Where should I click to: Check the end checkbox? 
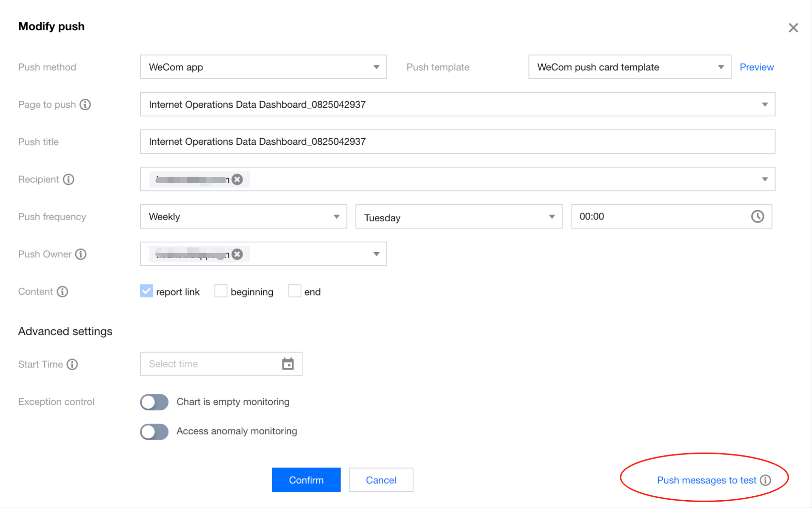[x=295, y=291]
